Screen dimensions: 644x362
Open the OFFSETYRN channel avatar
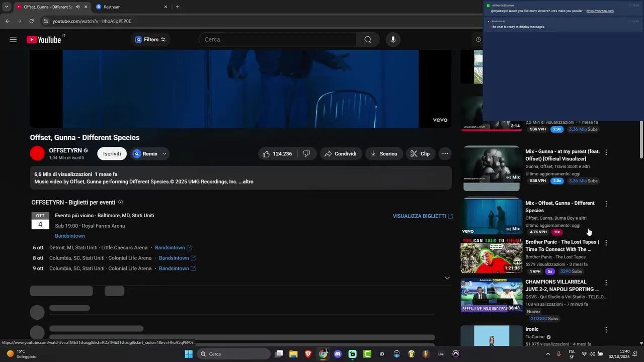coord(37,153)
